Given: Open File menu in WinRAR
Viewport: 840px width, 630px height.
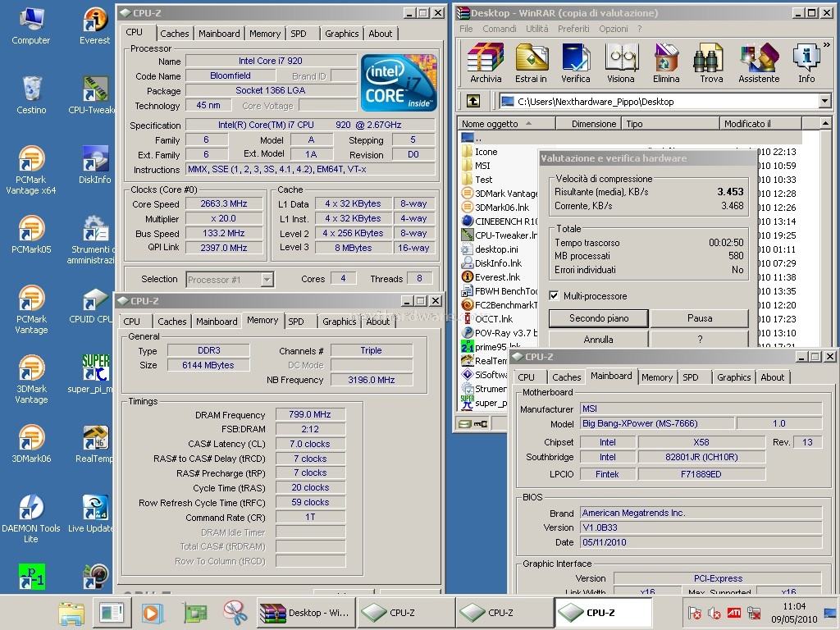Looking at the screenshot, I should (x=466, y=29).
